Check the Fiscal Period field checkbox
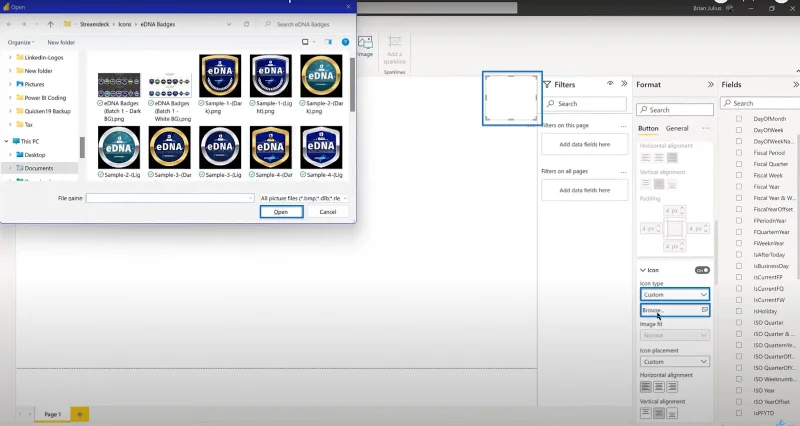800x426 pixels. coord(739,153)
